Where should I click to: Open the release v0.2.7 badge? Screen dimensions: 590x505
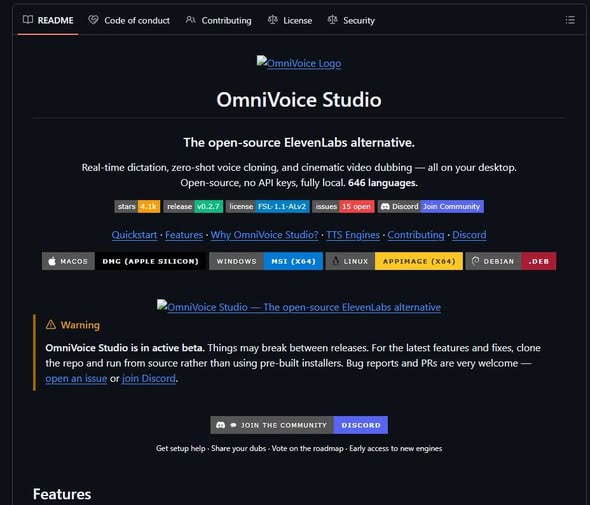193,207
